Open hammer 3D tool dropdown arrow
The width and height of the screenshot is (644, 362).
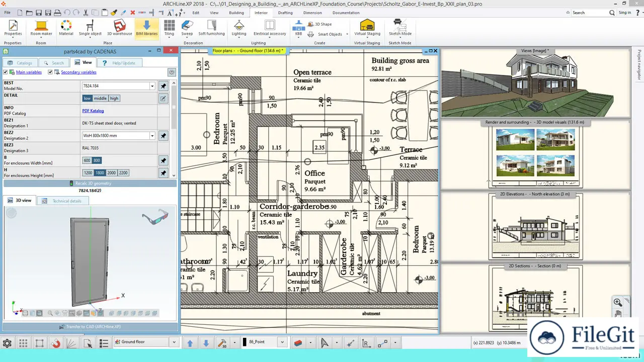pyautogui.click(x=234, y=343)
